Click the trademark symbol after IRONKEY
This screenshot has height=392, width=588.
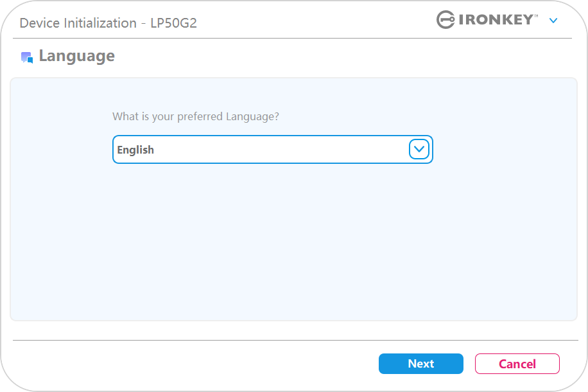click(x=536, y=16)
